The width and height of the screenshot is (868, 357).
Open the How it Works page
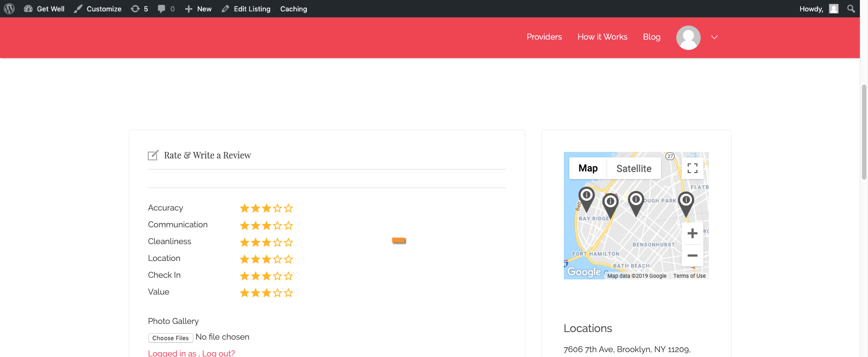pos(602,37)
